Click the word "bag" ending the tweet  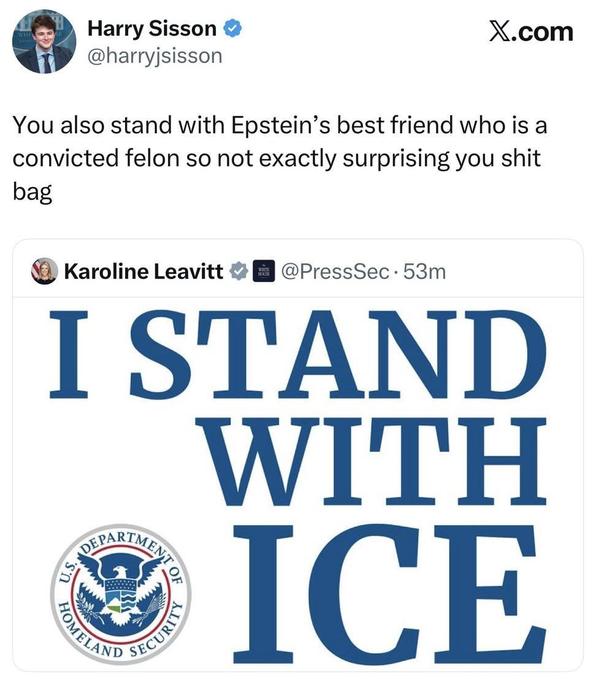32,193
